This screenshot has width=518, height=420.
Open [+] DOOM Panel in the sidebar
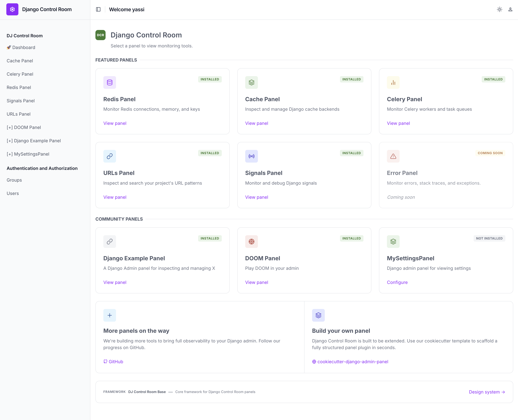(24, 127)
